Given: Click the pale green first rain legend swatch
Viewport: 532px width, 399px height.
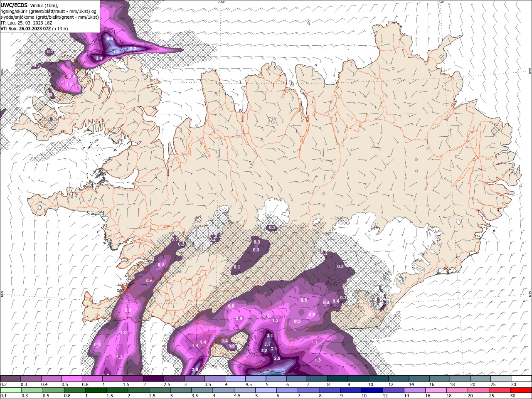Looking at the screenshot, I should coord(11,390).
